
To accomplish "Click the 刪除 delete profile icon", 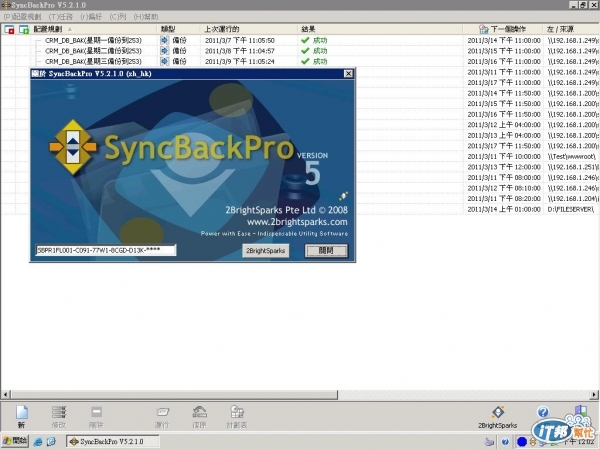I will tap(96, 416).
